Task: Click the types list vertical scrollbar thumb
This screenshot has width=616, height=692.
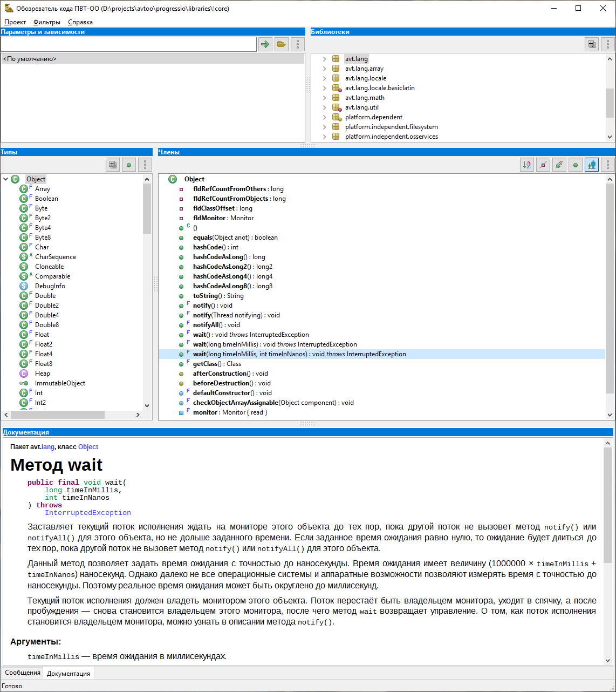Action: (147, 209)
